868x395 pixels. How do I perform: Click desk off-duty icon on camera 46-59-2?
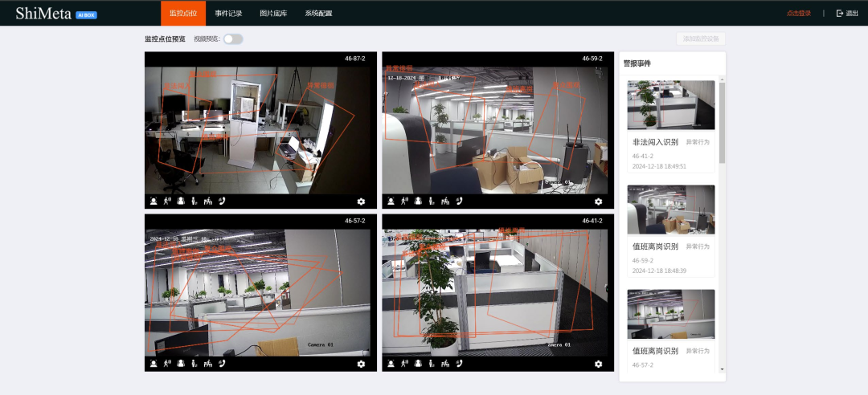point(445,202)
